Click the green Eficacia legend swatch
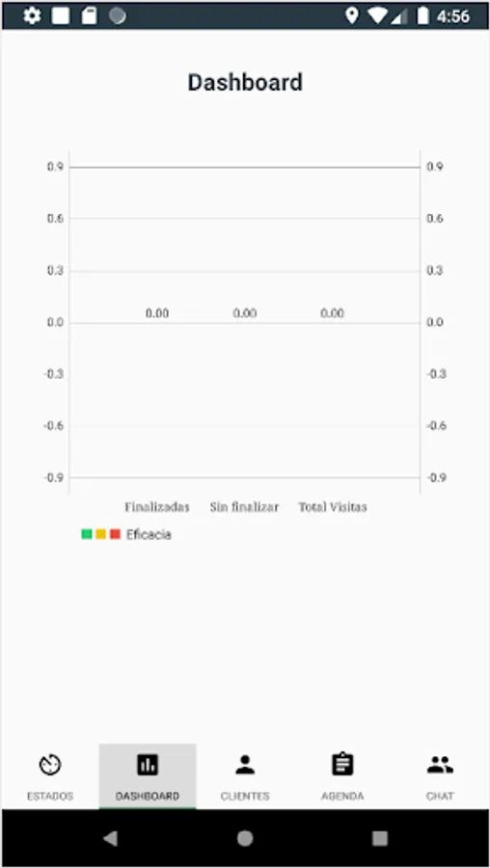This screenshot has height=868, width=490. [x=87, y=534]
